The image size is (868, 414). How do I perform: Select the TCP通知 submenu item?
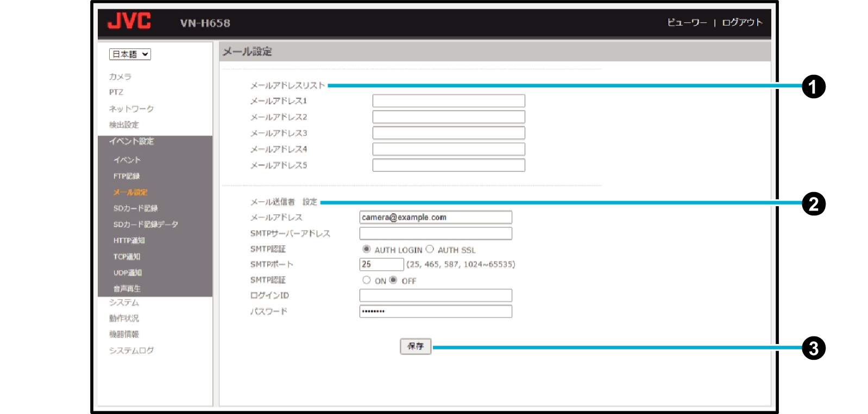point(127,257)
